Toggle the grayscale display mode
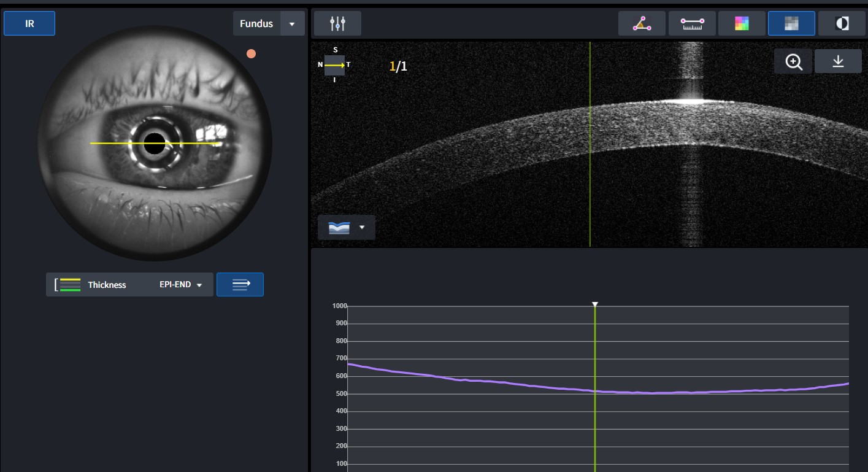Viewport: 868px width, 472px height. [x=791, y=23]
